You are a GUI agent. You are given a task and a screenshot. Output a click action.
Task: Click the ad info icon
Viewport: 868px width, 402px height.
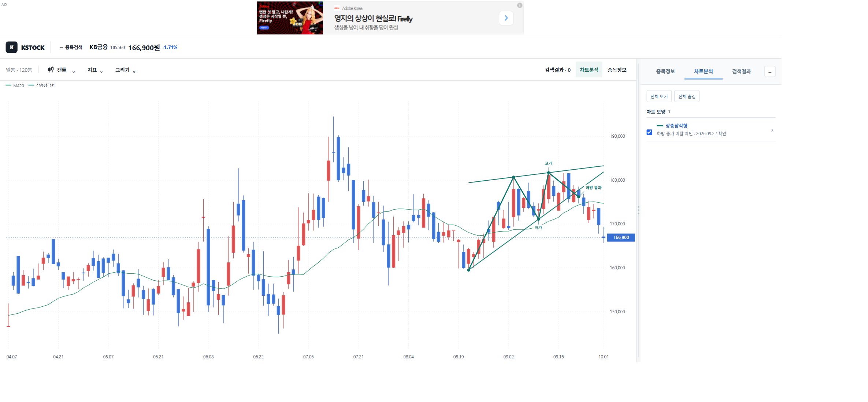pyautogui.click(x=519, y=5)
